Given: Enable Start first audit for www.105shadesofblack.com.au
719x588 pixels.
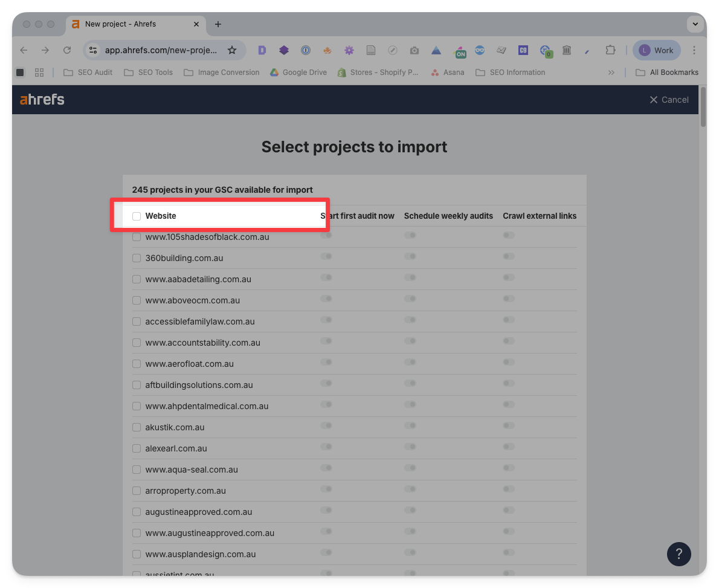Looking at the screenshot, I should pos(326,236).
